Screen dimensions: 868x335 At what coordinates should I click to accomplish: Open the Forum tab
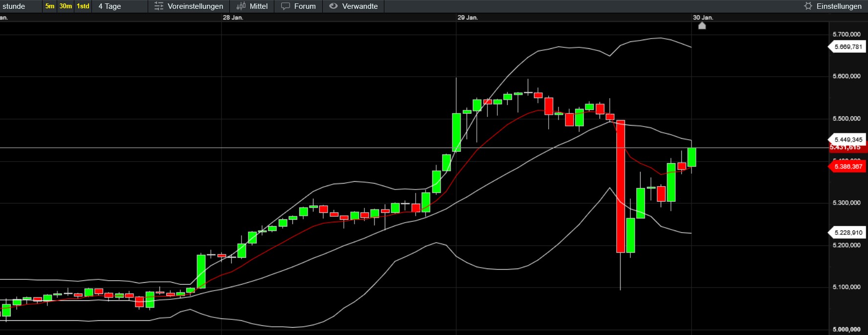[298, 6]
